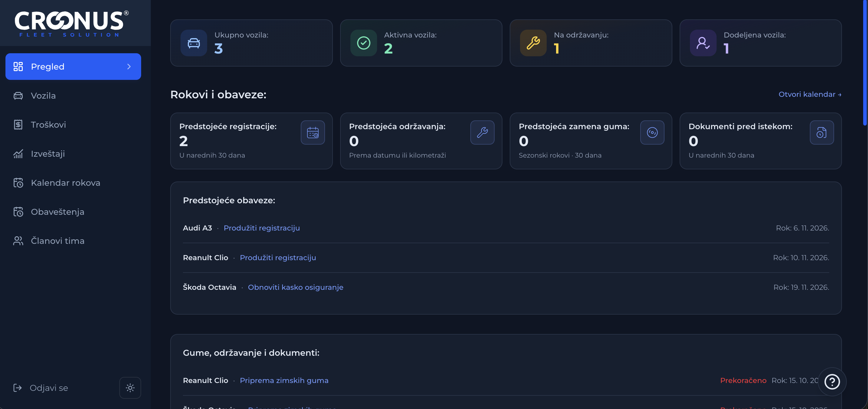
Task: Click the Aktivna vozila count 2
Action: (x=388, y=48)
